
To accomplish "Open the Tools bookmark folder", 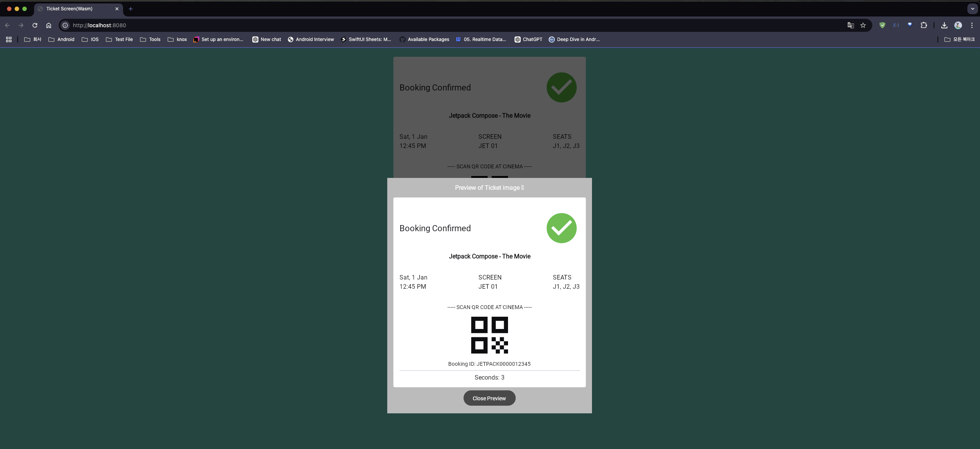I will click(x=150, y=39).
